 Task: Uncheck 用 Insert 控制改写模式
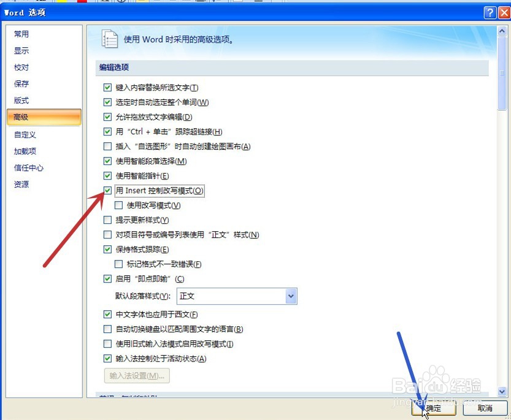tap(107, 190)
